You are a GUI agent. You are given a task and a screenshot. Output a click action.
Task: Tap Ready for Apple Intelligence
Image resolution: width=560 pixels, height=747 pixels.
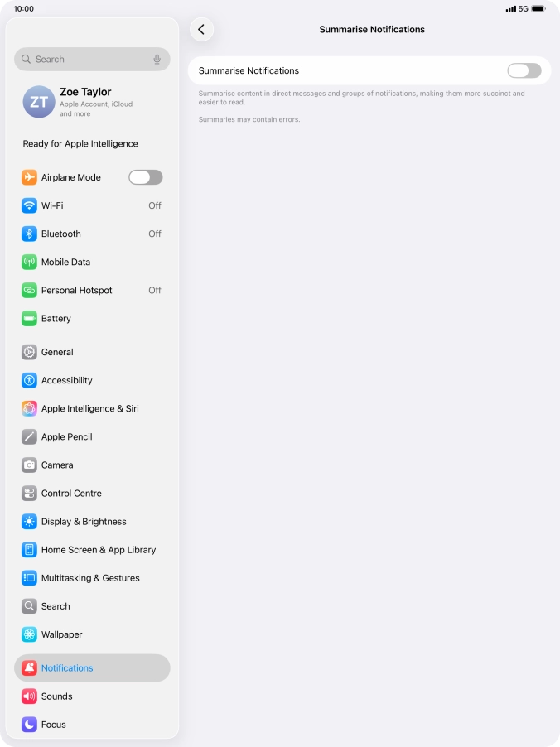pos(80,144)
